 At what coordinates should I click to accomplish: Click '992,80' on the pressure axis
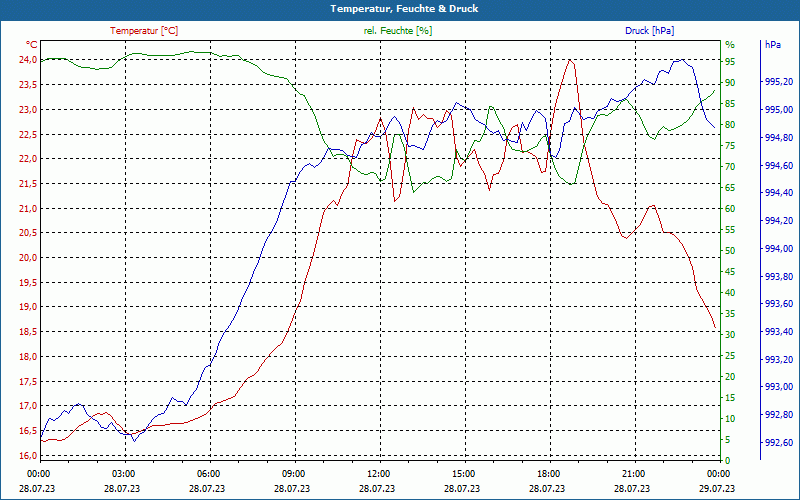point(779,415)
